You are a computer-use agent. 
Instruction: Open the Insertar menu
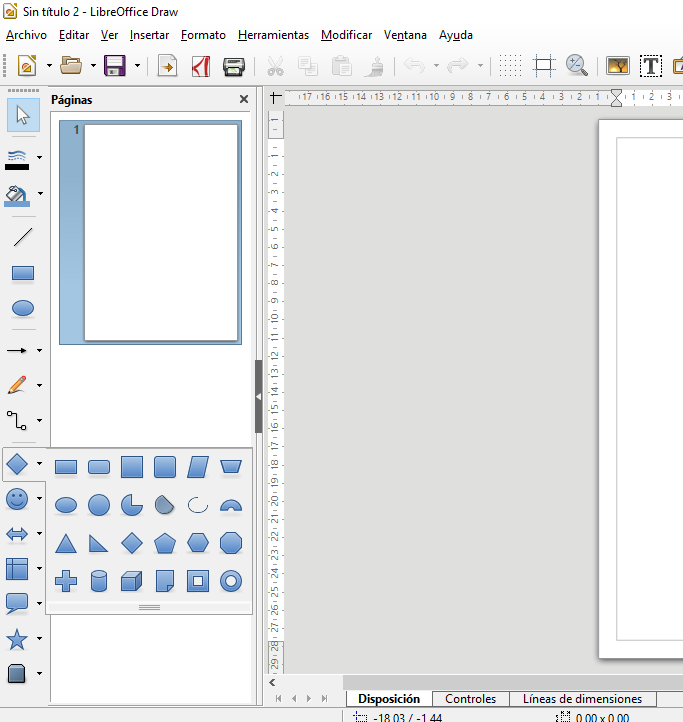[x=149, y=35]
